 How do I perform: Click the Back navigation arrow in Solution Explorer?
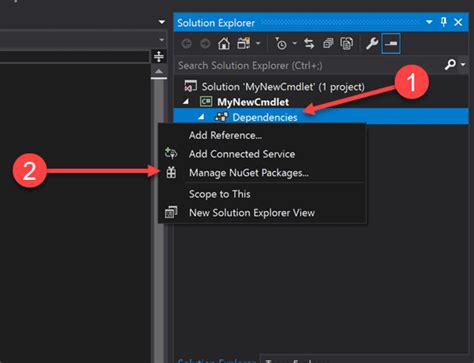(x=186, y=44)
